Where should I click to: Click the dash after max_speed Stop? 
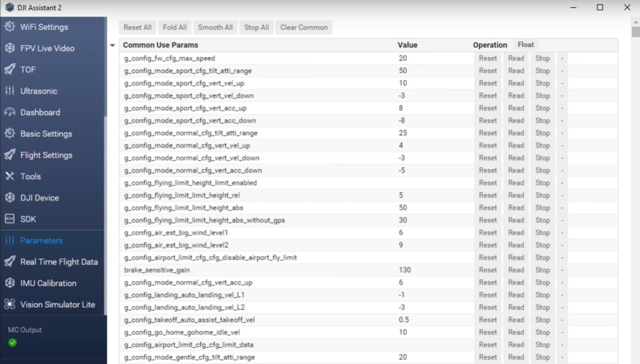click(x=562, y=58)
